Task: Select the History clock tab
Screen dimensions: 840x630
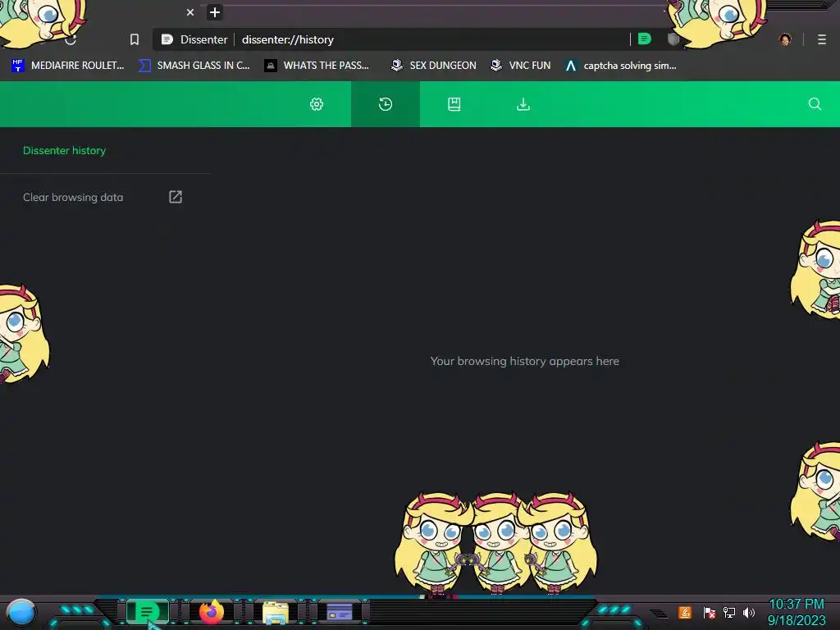Action: click(386, 104)
